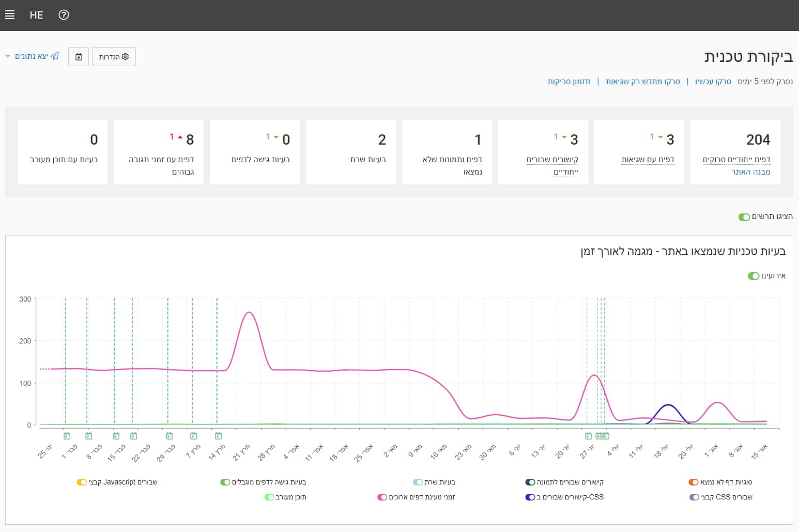The image size is (799, 532).
Task: Toggle קישורים שבורים ב-CSS series
Action: 530,497
